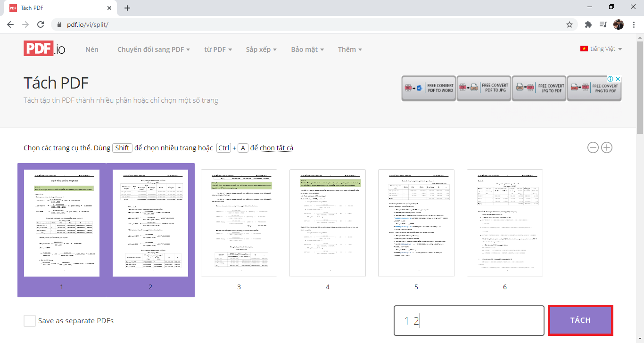Screen dimensions: 644x343
Task: Click the ad info icon
Action: (610, 79)
